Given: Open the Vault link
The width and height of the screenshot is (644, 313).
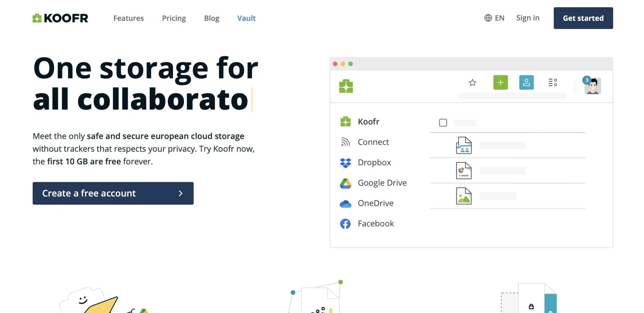Looking at the screenshot, I should click(x=246, y=18).
